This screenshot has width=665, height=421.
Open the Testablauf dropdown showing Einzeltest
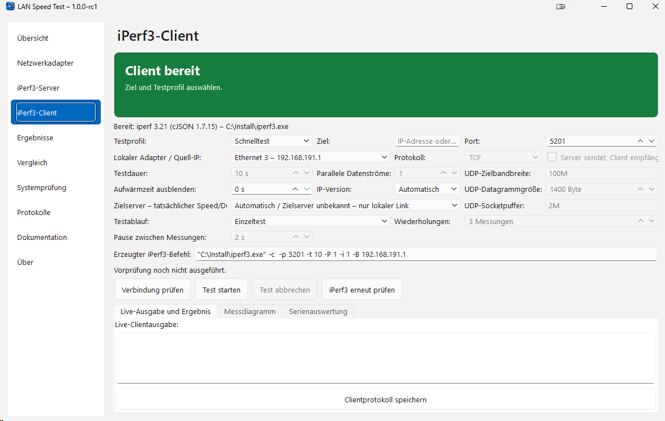click(310, 221)
